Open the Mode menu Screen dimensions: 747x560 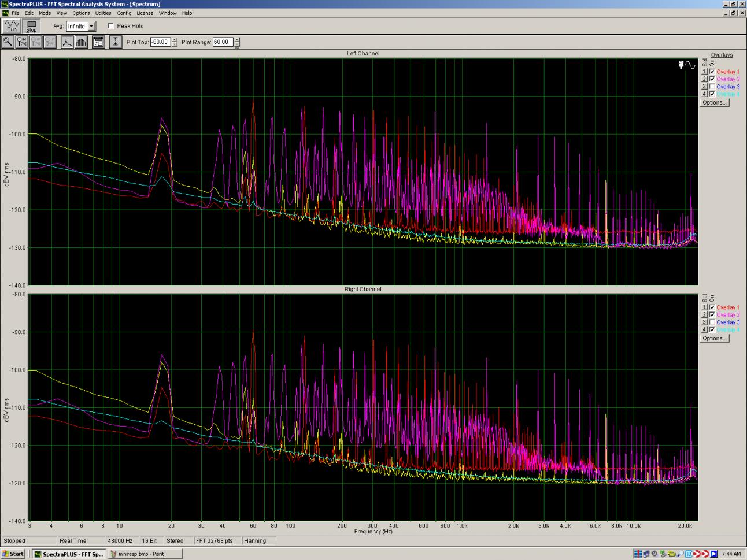point(45,13)
